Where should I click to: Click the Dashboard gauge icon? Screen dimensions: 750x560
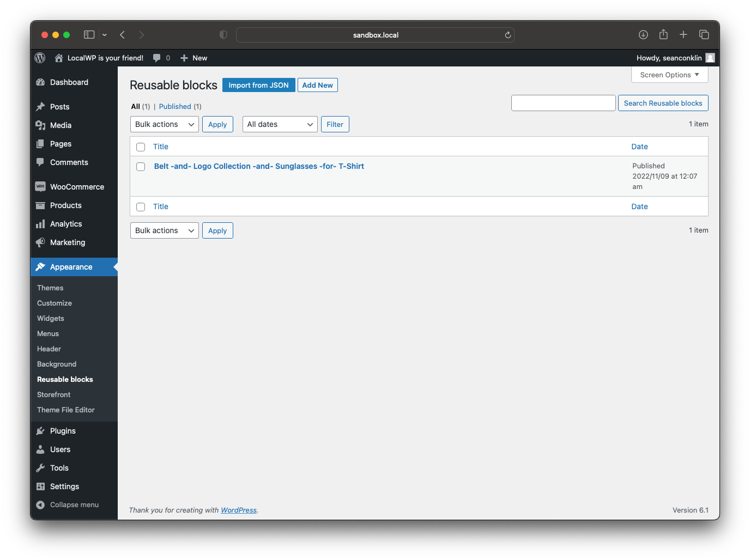pos(40,82)
